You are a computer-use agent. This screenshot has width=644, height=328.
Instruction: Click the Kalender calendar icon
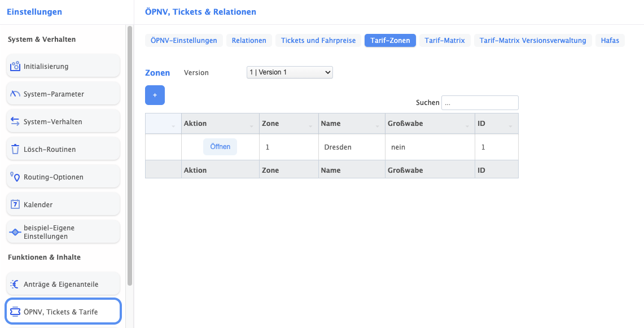click(x=15, y=204)
